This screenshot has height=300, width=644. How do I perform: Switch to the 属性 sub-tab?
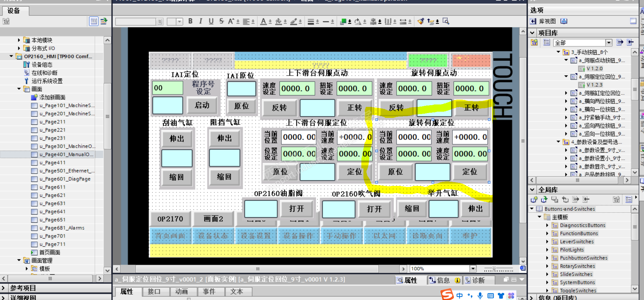click(127, 292)
